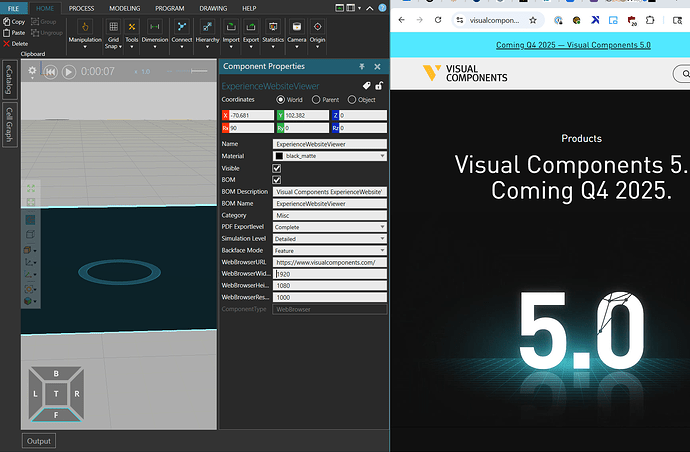Play the simulation
Image resolution: width=690 pixels, height=452 pixels.
point(69,72)
